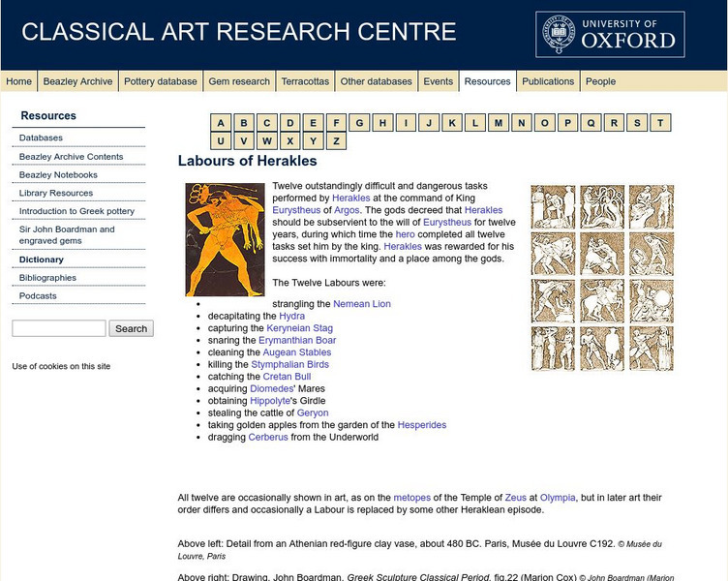
Task: Open the Events tab
Action: [x=438, y=81]
